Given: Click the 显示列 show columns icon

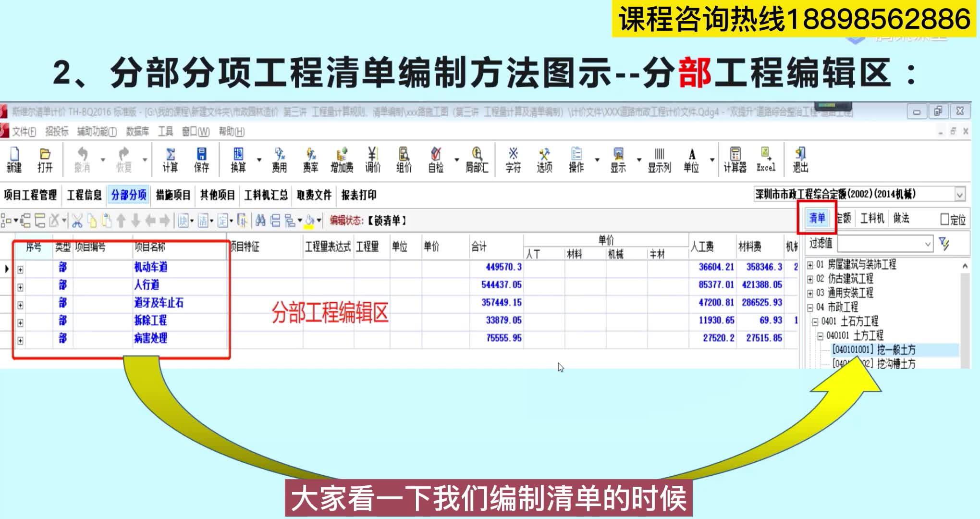Looking at the screenshot, I should tap(659, 160).
